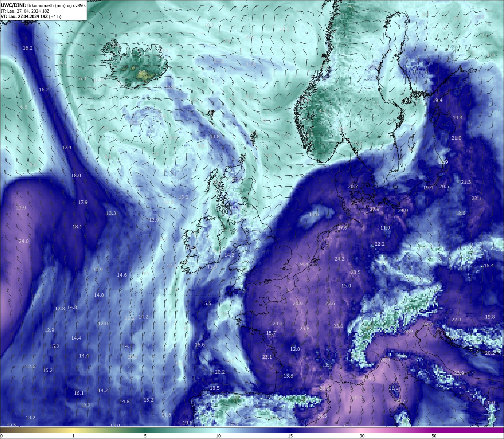Click the UWC/DINI Úrkomumætti title line
504x439 pixels.
point(43,6)
